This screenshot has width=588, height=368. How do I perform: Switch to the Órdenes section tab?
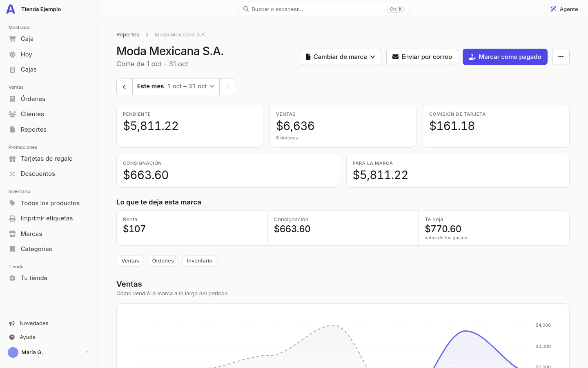tap(163, 261)
